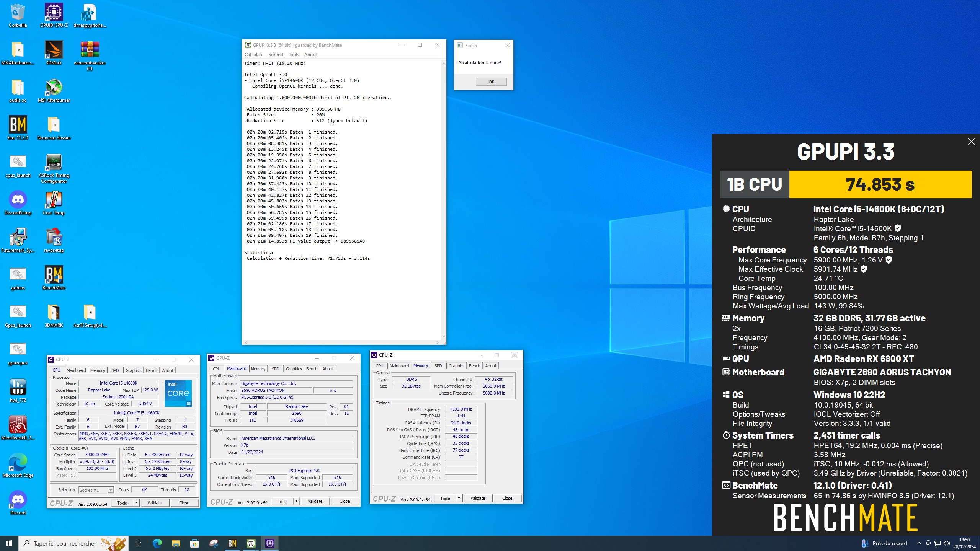
Task: Click the GPUPI pi icon in the taskbar
Action: [x=251, y=543]
